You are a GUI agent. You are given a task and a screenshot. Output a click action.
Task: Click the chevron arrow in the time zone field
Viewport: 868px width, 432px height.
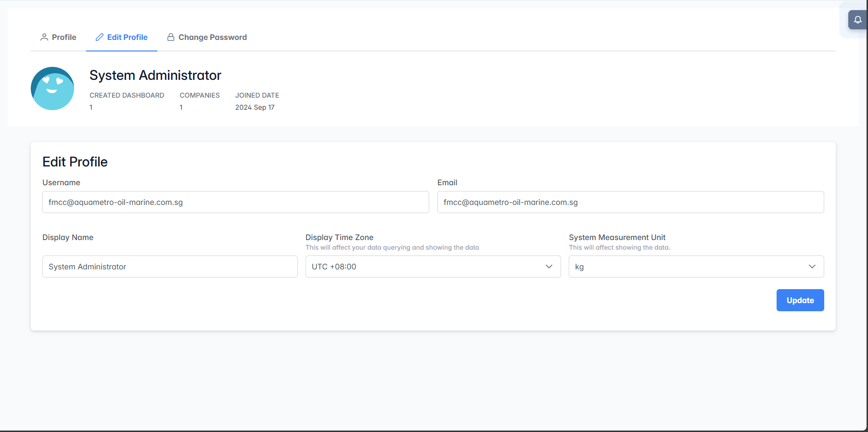(x=549, y=267)
